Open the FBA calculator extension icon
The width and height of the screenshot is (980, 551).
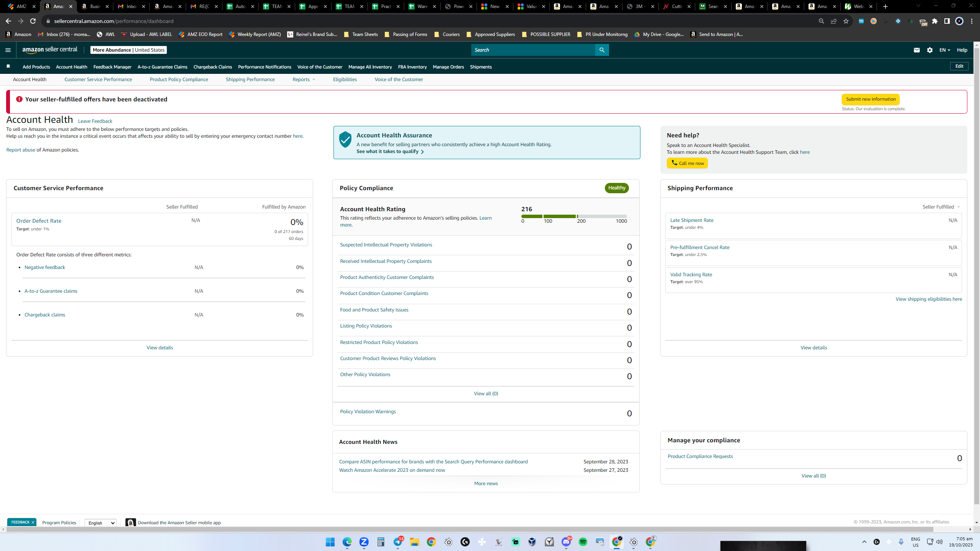pos(861,21)
